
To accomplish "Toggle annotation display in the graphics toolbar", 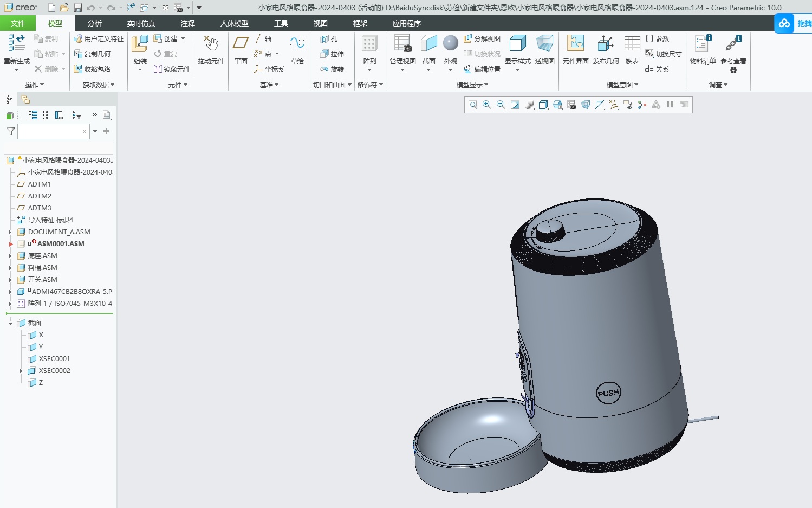I will click(628, 105).
